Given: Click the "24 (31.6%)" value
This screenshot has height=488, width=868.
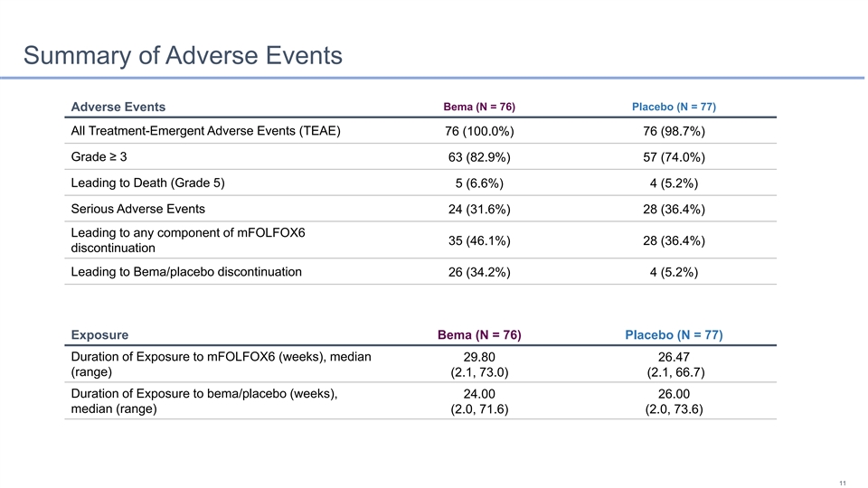Looking at the screenshot, I should coord(479,211).
